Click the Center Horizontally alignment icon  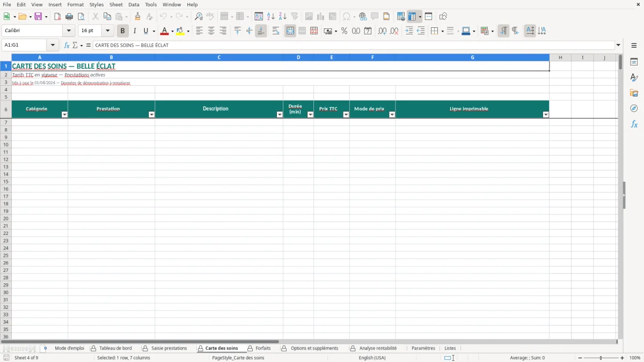coord(211,31)
